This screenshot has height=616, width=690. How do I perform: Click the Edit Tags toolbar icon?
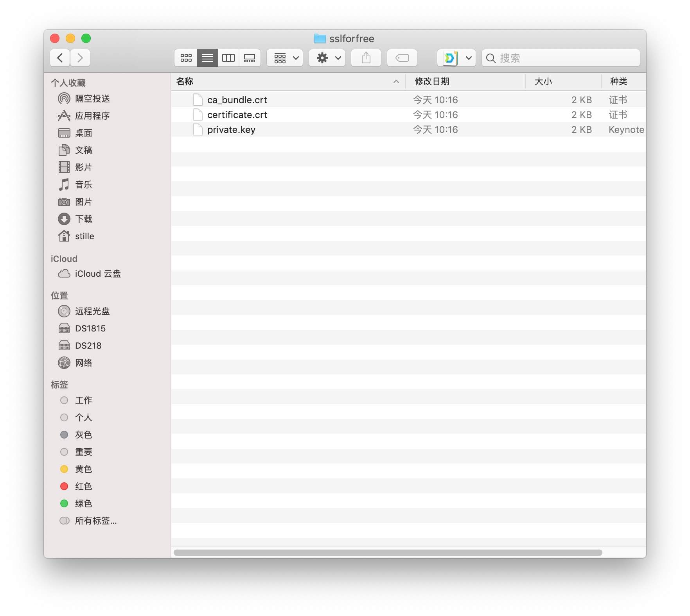tap(402, 58)
